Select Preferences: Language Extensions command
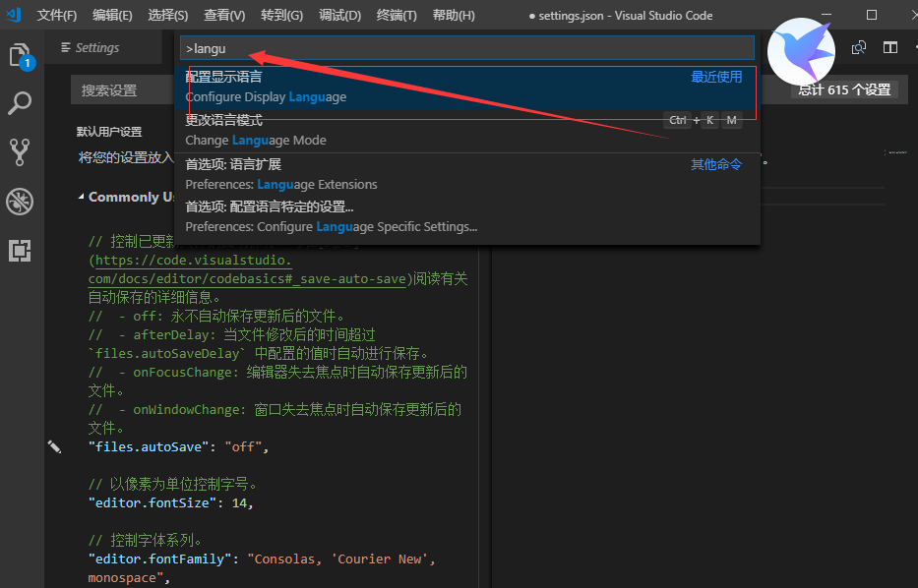918x588 pixels. pyautogui.click(x=466, y=174)
